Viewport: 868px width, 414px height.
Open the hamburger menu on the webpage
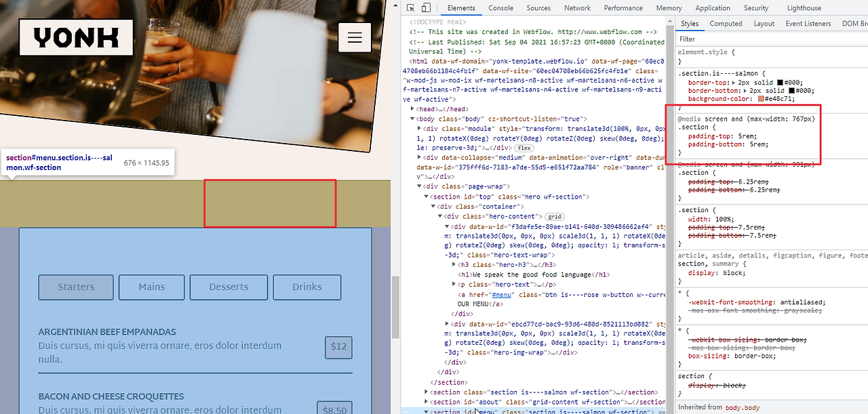(x=355, y=37)
